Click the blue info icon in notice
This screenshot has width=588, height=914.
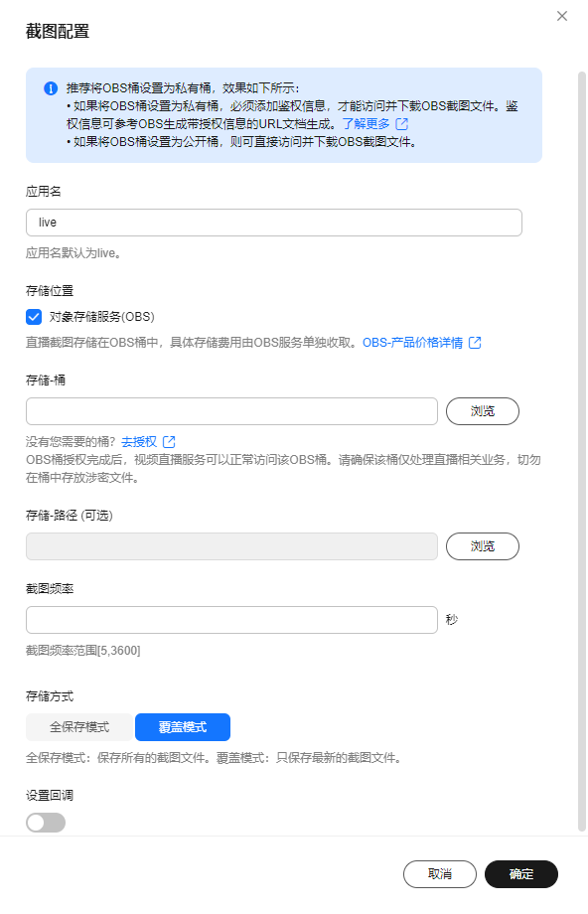51,88
